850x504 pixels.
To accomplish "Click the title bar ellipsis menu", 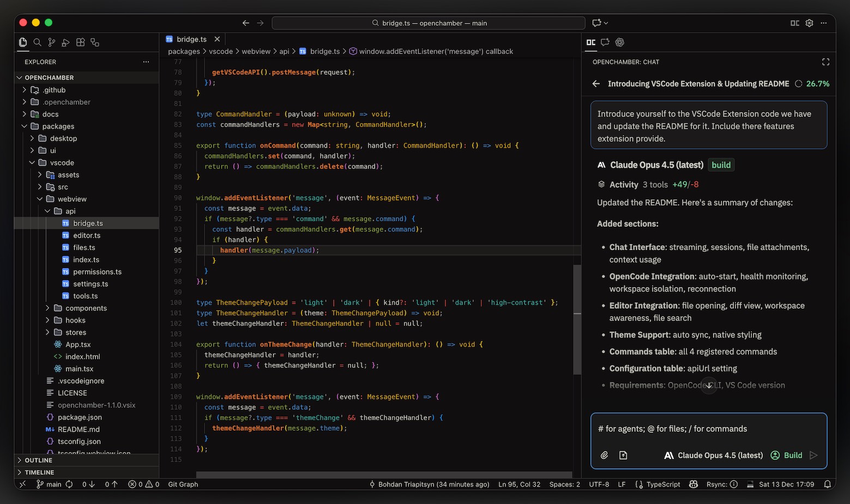I will [x=824, y=23].
